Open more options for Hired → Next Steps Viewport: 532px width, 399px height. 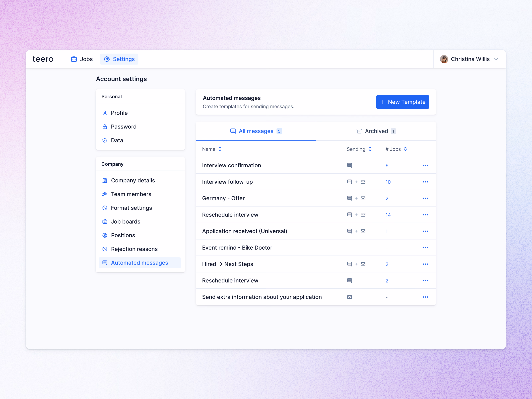tap(425, 264)
